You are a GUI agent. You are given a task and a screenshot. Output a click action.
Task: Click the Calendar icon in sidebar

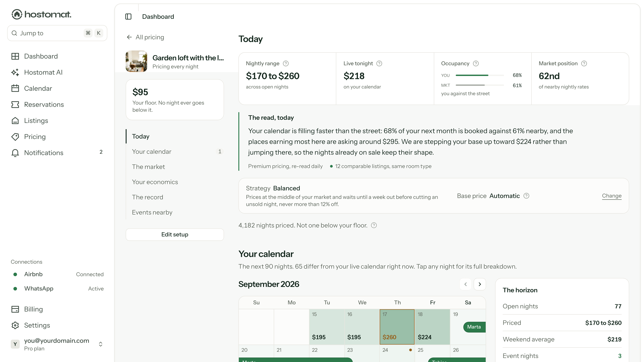pyautogui.click(x=15, y=88)
